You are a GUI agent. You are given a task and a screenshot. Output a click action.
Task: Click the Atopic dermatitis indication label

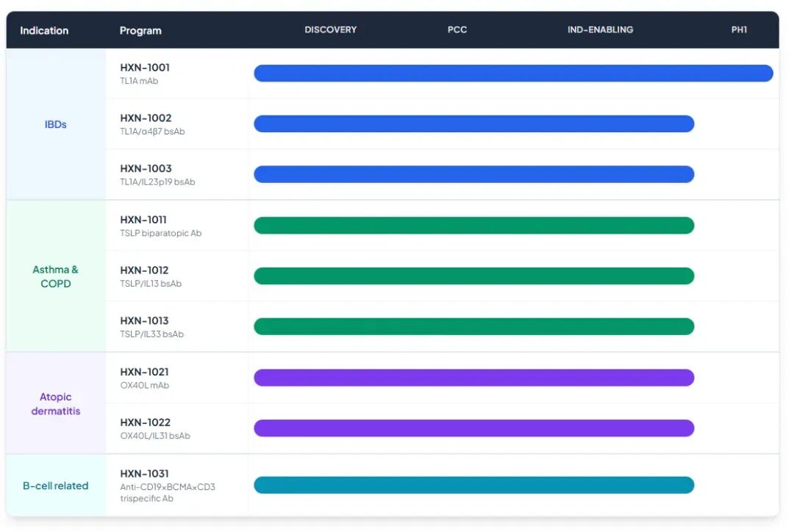point(56,403)
